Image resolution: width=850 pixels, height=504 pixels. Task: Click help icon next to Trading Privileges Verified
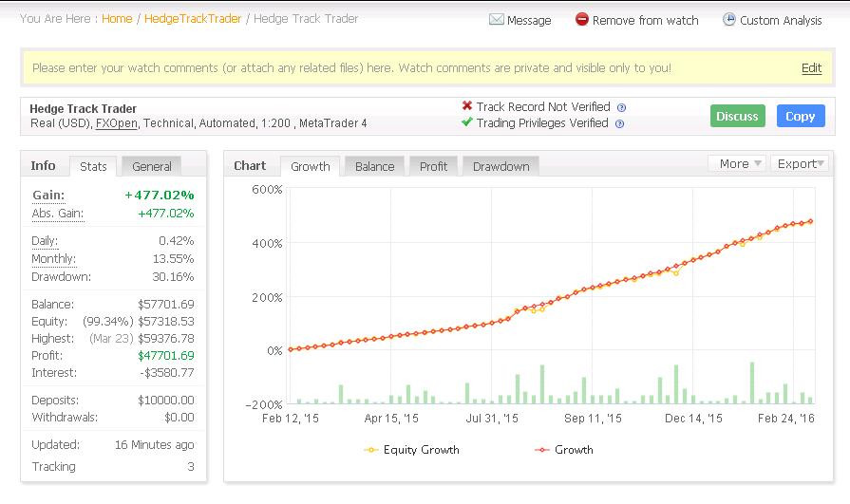[619, 123]
